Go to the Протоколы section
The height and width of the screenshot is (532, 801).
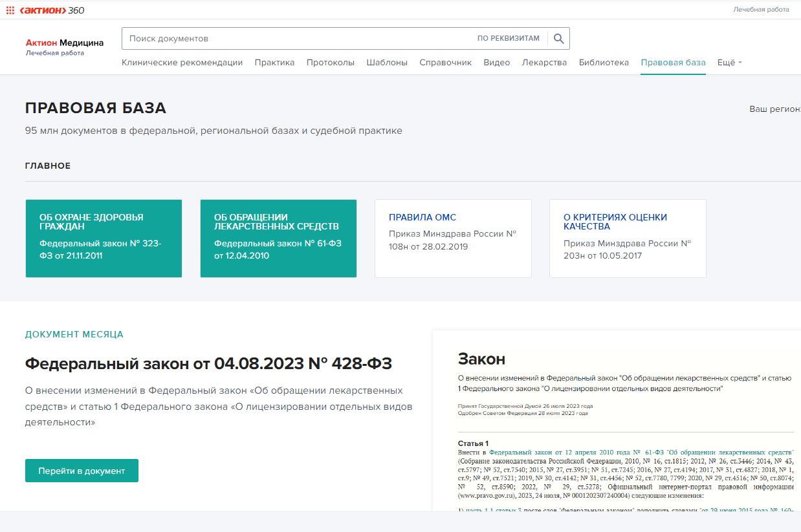[x=330, y=63]
